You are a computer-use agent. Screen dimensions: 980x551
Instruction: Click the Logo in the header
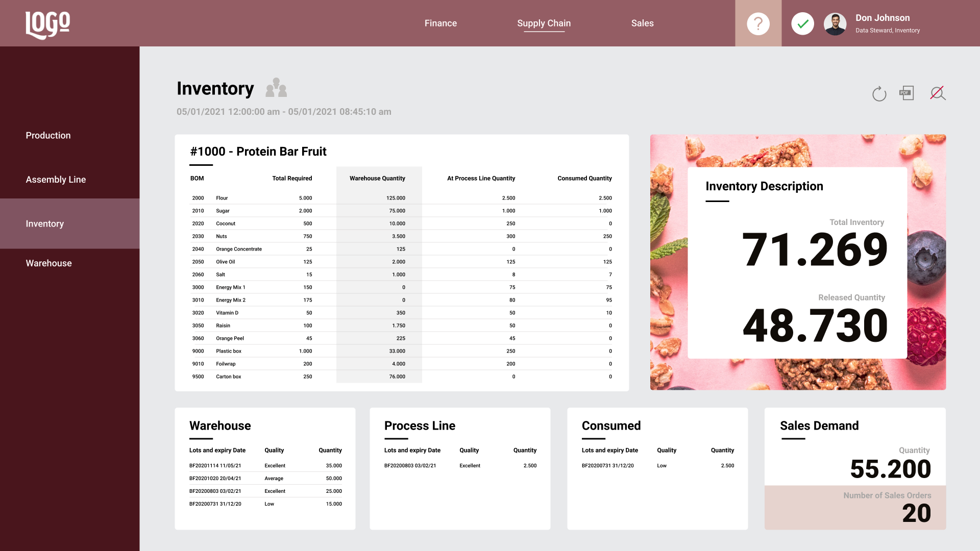(48, 24)
